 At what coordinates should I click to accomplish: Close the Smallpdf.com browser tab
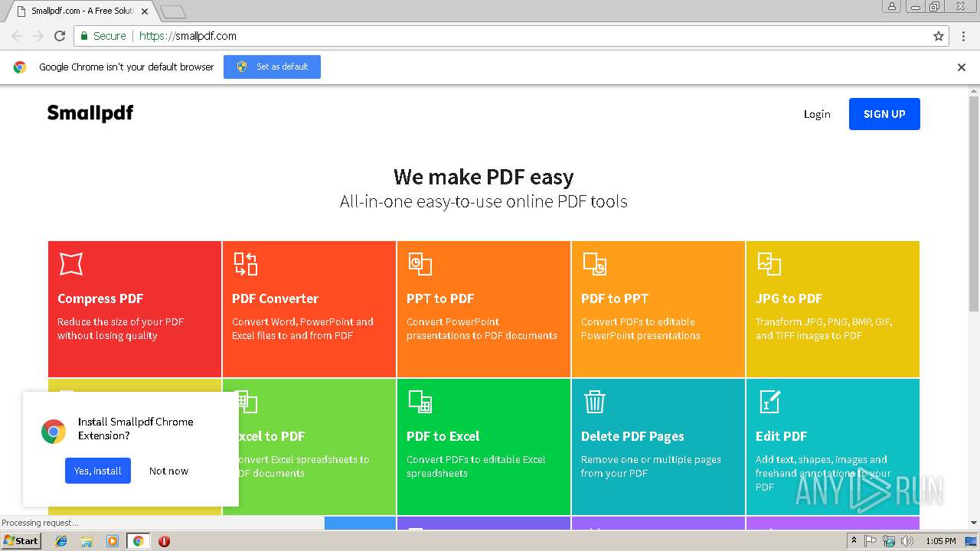coord(145,11)
